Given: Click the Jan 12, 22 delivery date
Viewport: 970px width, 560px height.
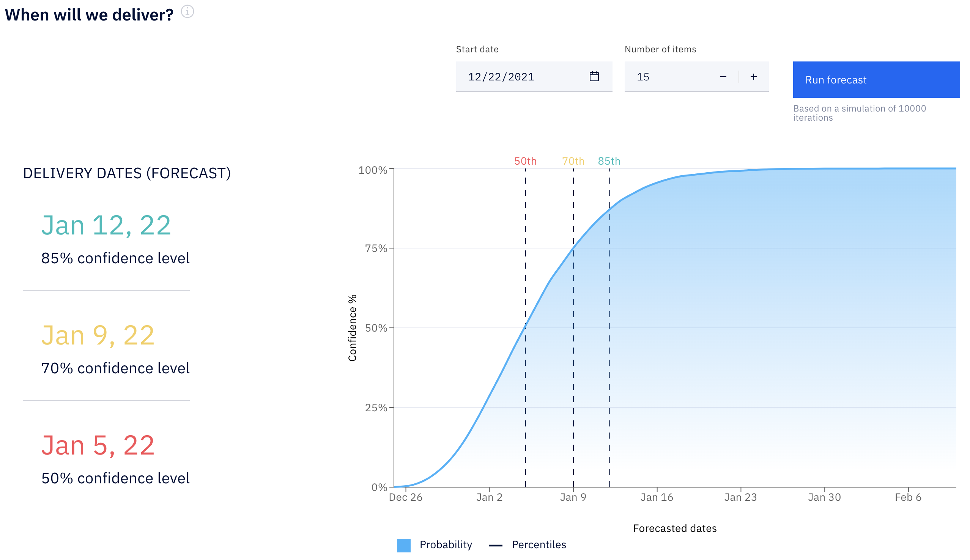Looking at the screenshot, I should [x=106, y=225].
